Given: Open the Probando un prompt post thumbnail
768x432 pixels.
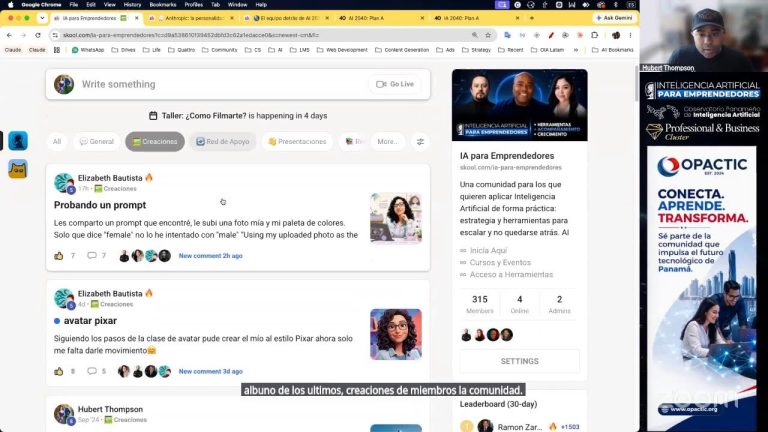Looking at the screenshot, I should pyautogui.click(x=396, y=218).
